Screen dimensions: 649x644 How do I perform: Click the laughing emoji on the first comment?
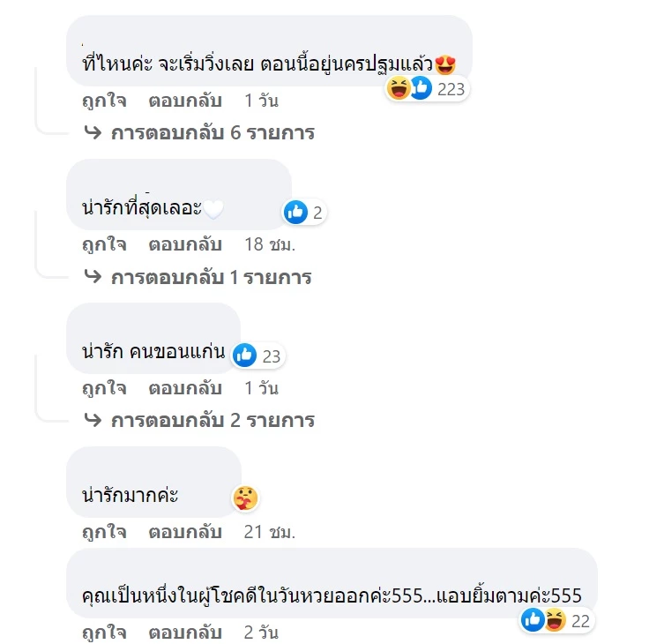point(399,88)
